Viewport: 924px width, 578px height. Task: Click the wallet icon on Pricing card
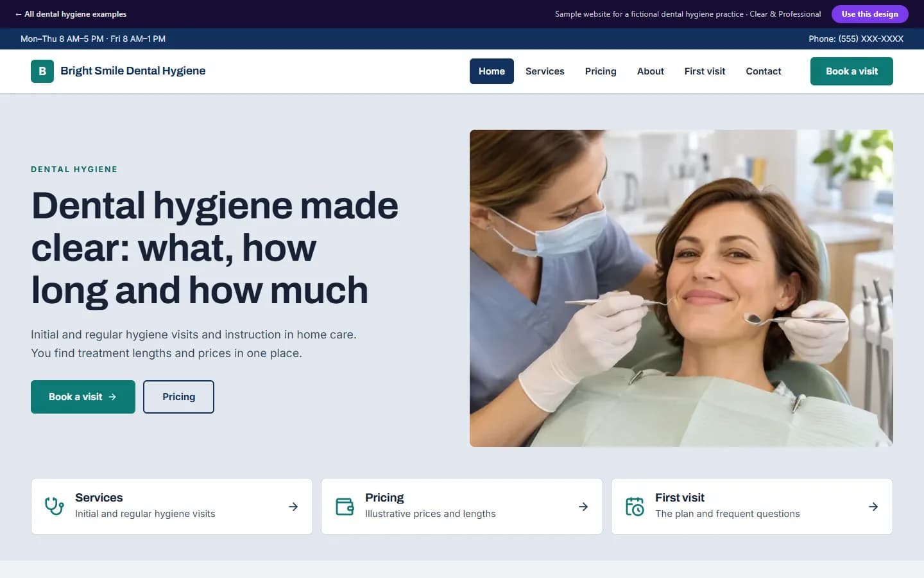tap(345, 507)
